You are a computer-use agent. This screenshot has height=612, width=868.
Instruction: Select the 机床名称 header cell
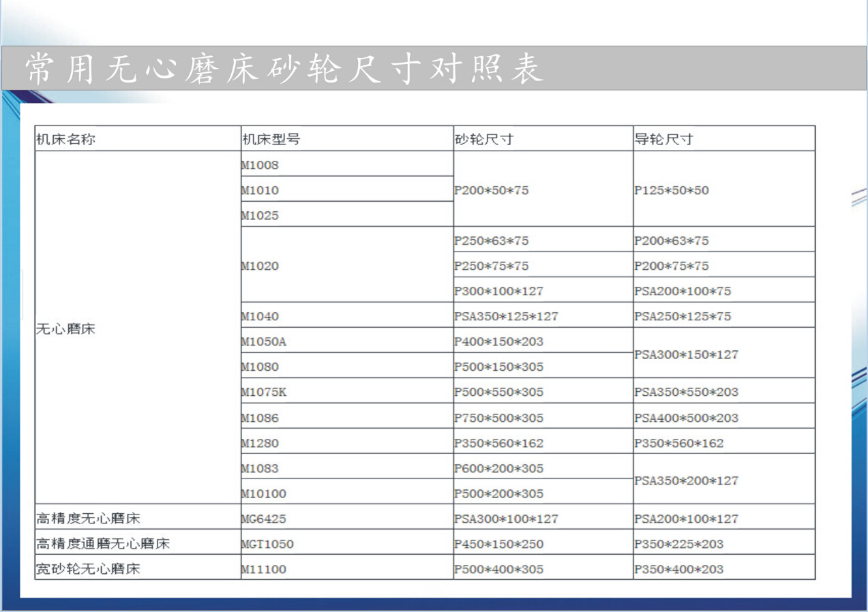coord(138,138)
